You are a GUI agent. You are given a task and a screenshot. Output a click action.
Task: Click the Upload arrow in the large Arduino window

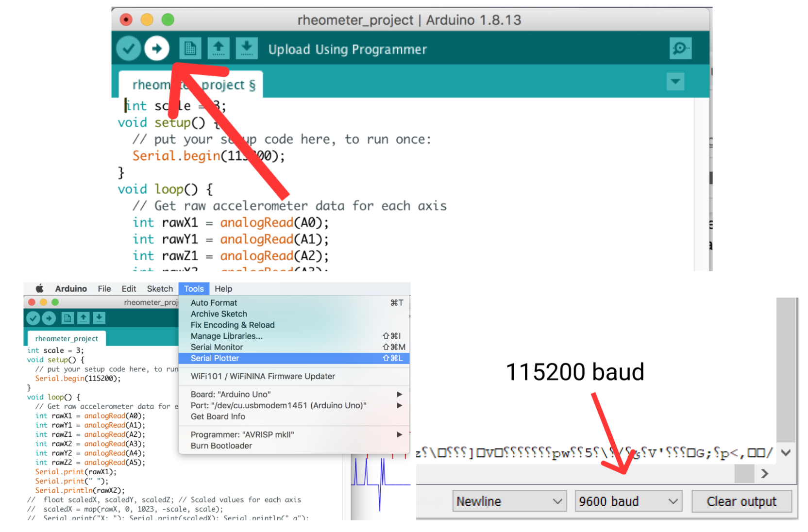click(157, 49)
